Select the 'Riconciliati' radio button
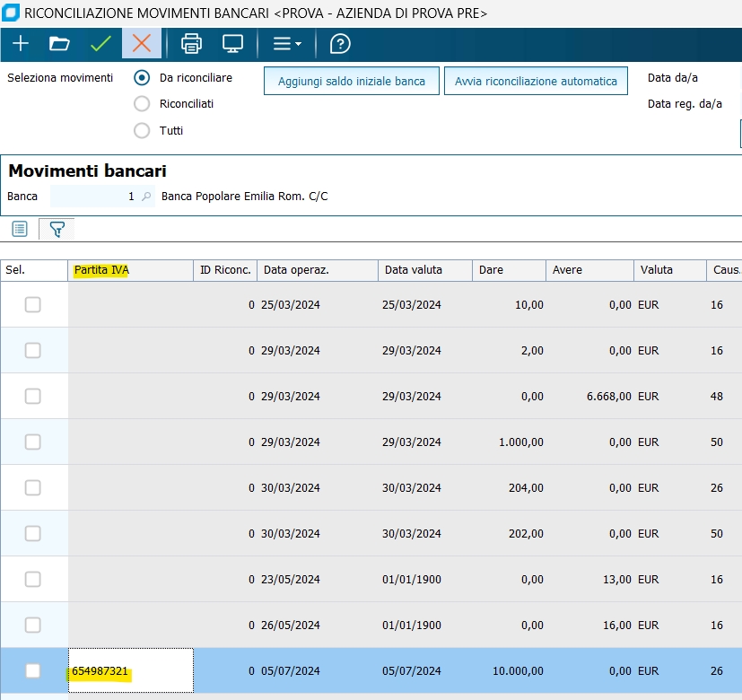Image resolution: width=742 pixels, height=700 pixels. tap(142, 103)
